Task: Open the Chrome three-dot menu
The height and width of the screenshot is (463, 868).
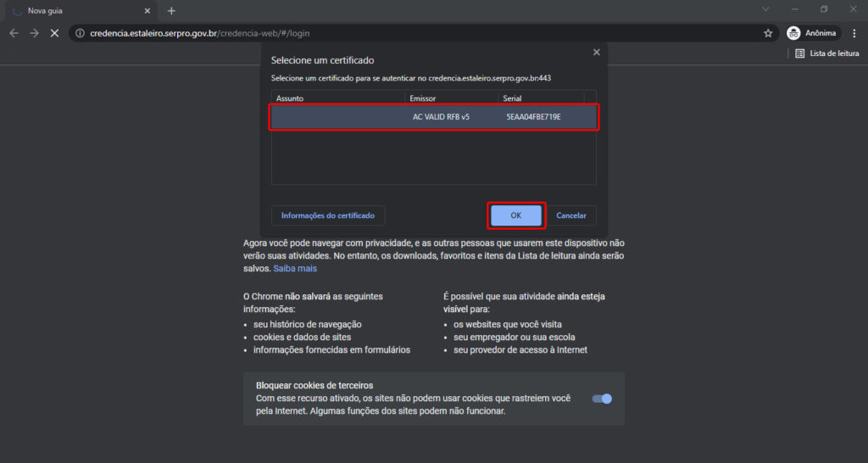Action: click(x=854, y=33)
